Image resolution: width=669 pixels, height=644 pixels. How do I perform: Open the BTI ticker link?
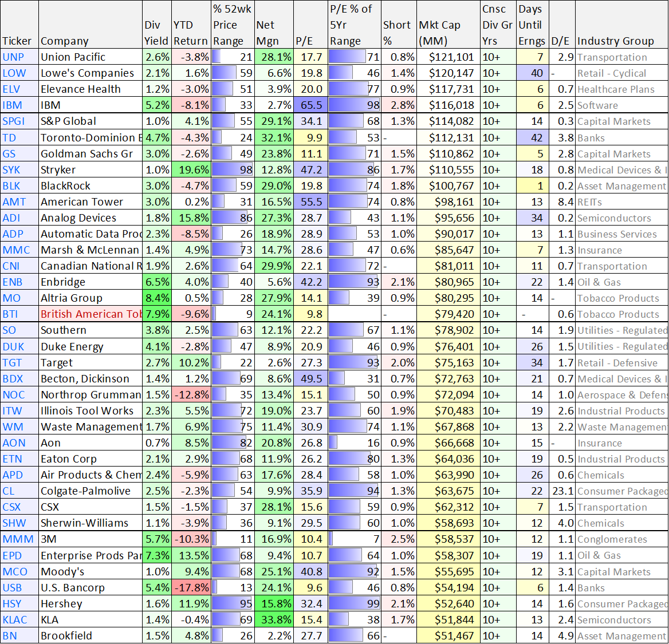10,314
